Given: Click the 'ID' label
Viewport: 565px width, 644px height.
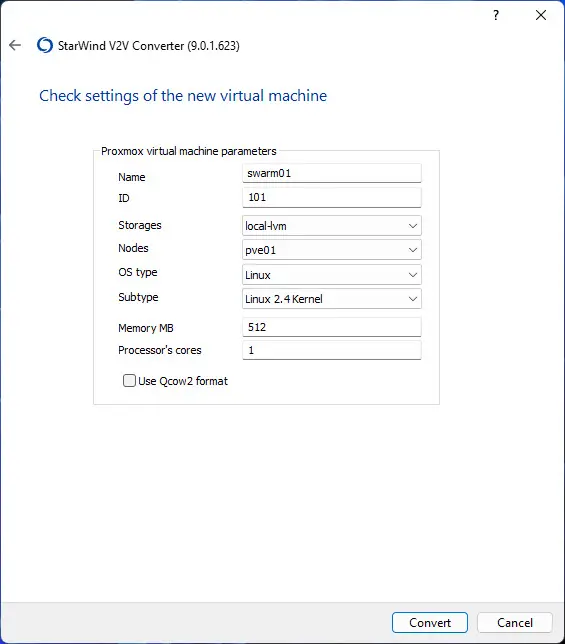Looking at the screenshot, I should pyautogui.click(x=124, y=198).
